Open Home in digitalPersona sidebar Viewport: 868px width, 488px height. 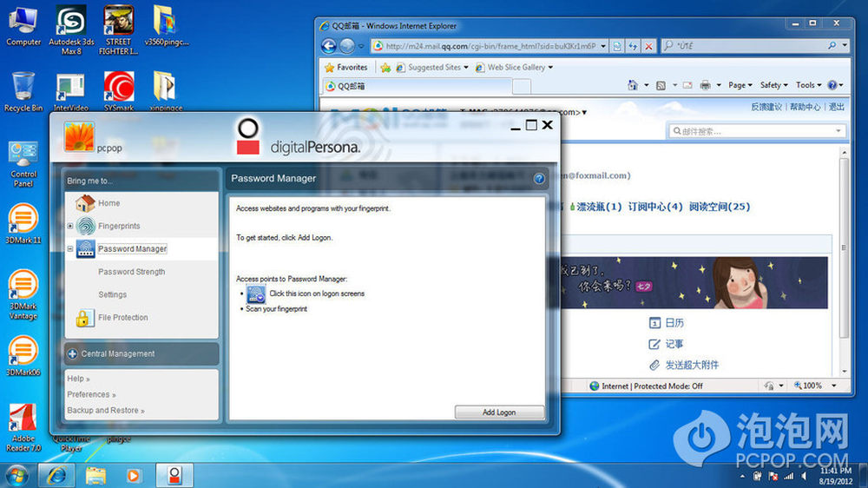click(108, 203)
